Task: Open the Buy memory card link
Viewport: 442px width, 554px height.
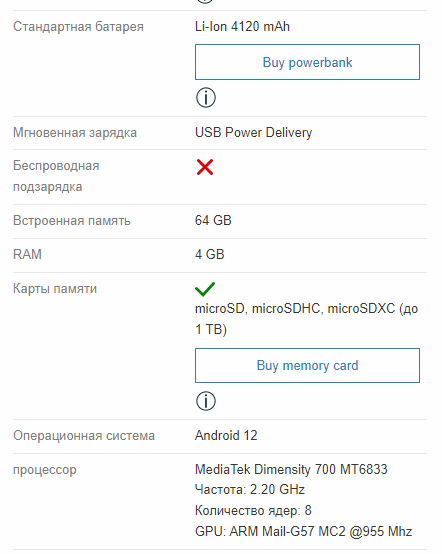Action: [x=307, y=365]
